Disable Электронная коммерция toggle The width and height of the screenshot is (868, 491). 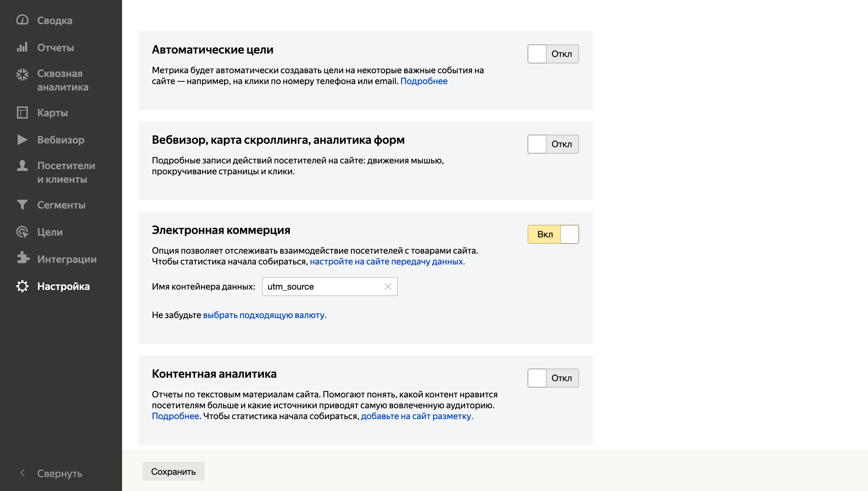553,234
